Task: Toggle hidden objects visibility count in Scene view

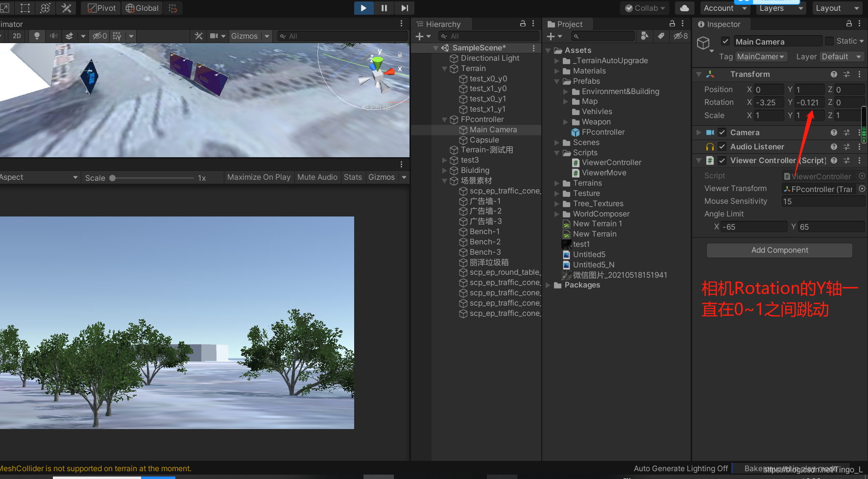Action: (x=100, y=36)
